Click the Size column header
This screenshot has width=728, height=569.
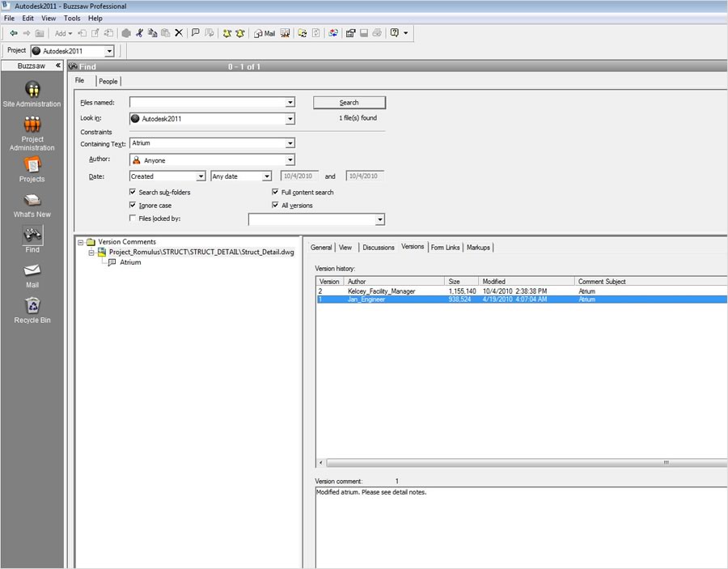click(x=462, y=282)
